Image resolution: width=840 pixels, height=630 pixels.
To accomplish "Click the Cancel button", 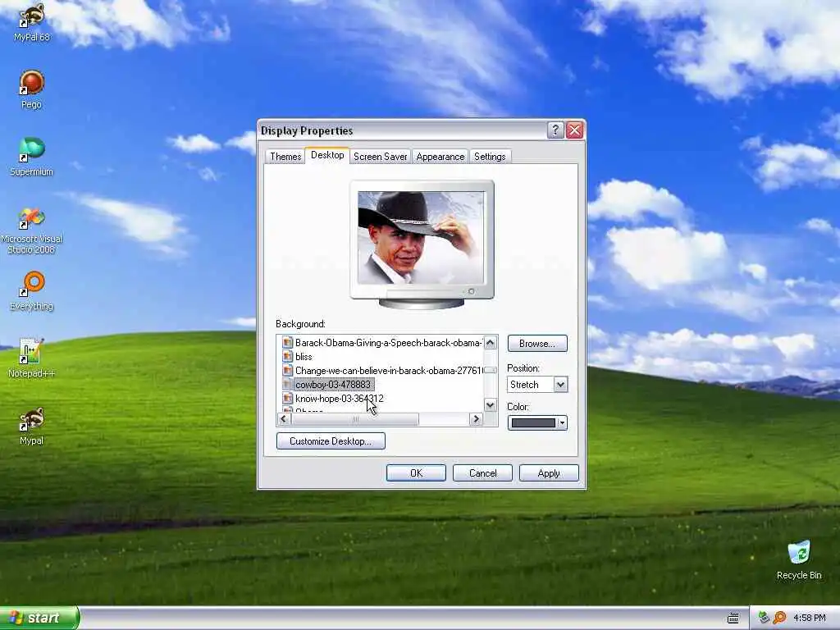I will point(482,473).
